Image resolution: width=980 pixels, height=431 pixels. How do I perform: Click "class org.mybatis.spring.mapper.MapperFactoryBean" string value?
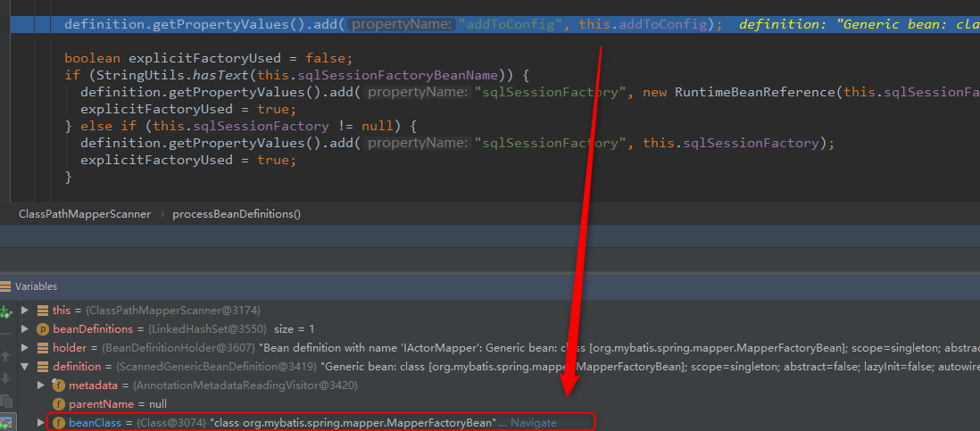click(x=353, y=423)
